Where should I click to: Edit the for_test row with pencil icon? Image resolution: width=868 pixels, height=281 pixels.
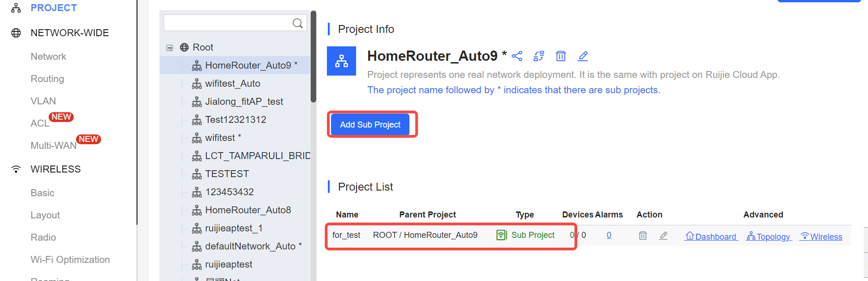tap(664, 236)
